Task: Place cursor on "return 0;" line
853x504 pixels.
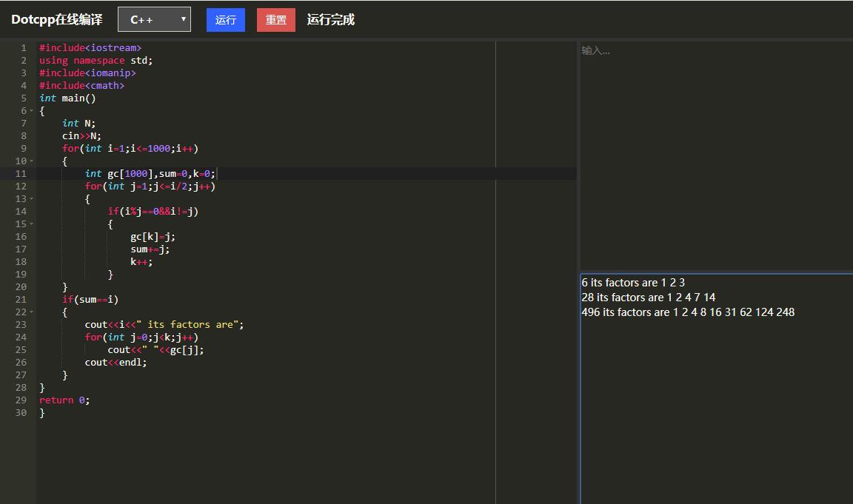Action: (x=64, y=400)
